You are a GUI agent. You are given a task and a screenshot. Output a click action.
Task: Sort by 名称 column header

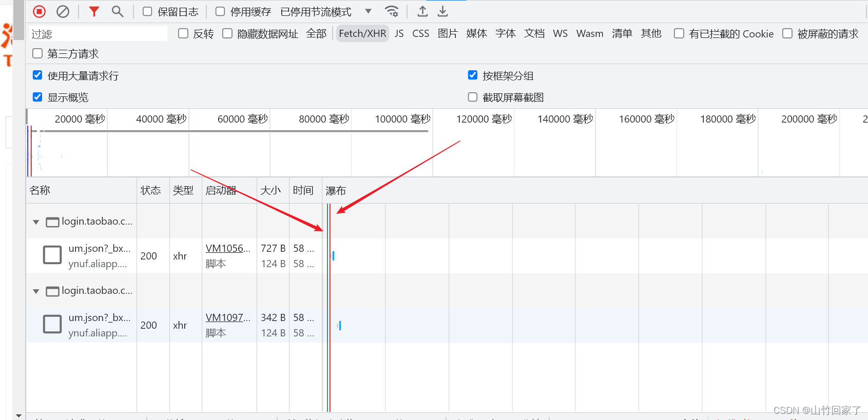[x=81, y=190]
